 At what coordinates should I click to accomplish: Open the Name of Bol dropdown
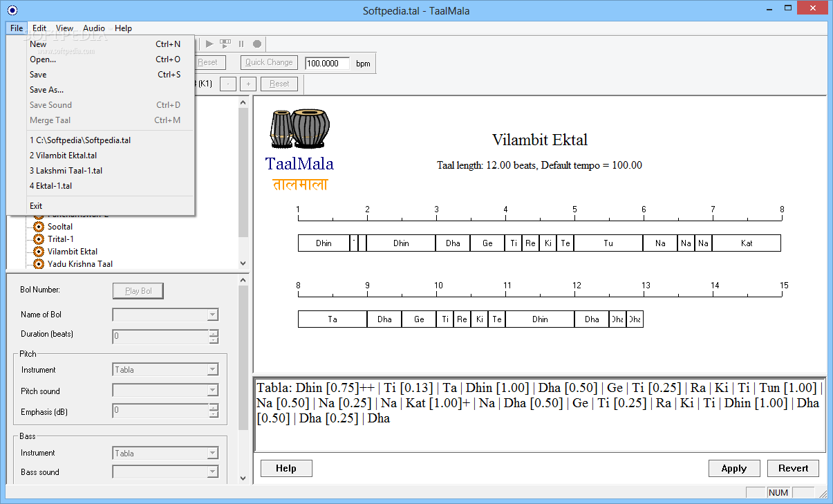click(x=212, y=315)
